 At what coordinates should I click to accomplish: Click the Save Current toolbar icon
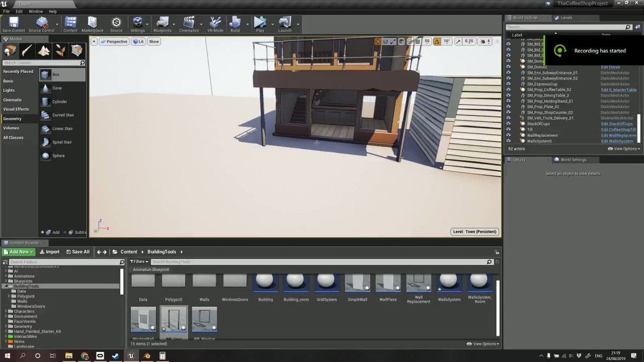pyautogui.click(x=13, y=24)
